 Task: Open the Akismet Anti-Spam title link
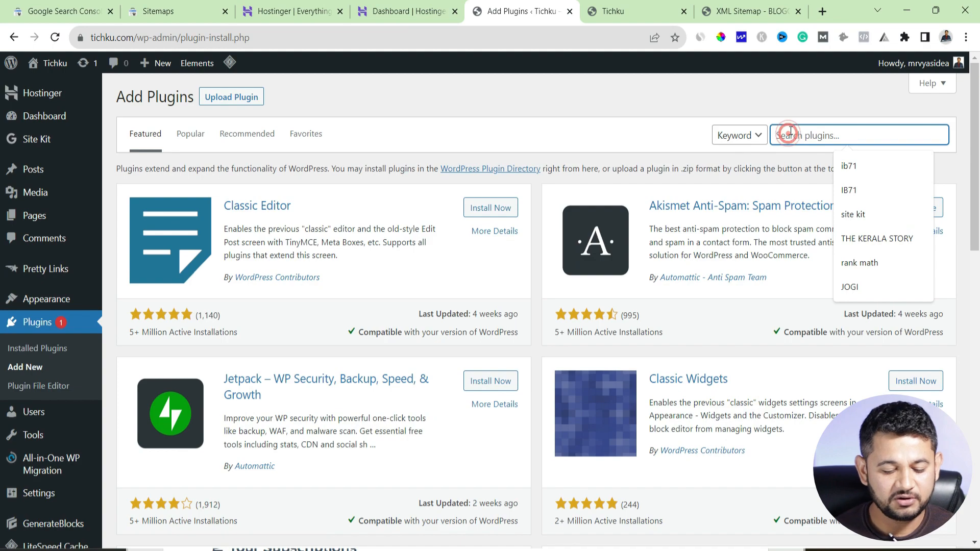point(741,206)
